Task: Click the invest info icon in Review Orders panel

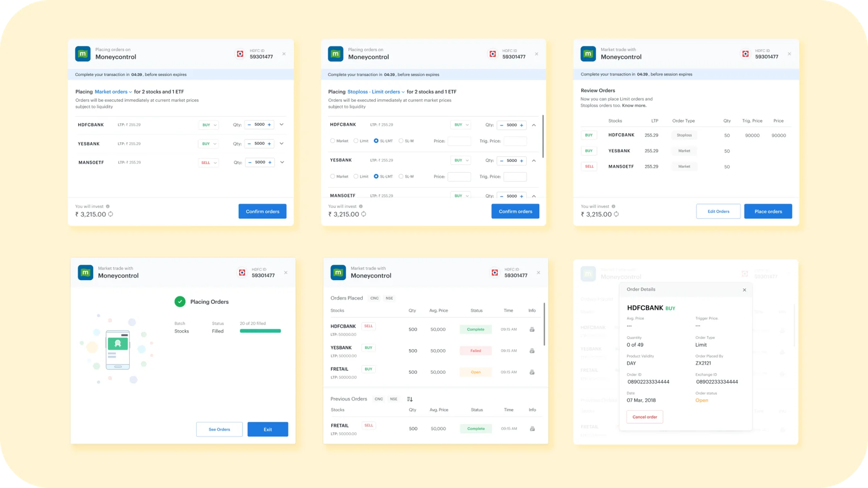Action: [613, 206]
